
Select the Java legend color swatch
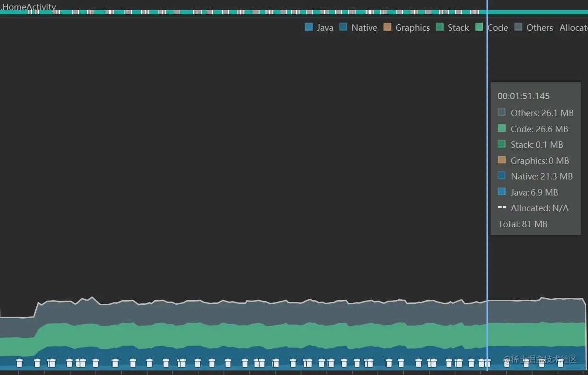309,27
